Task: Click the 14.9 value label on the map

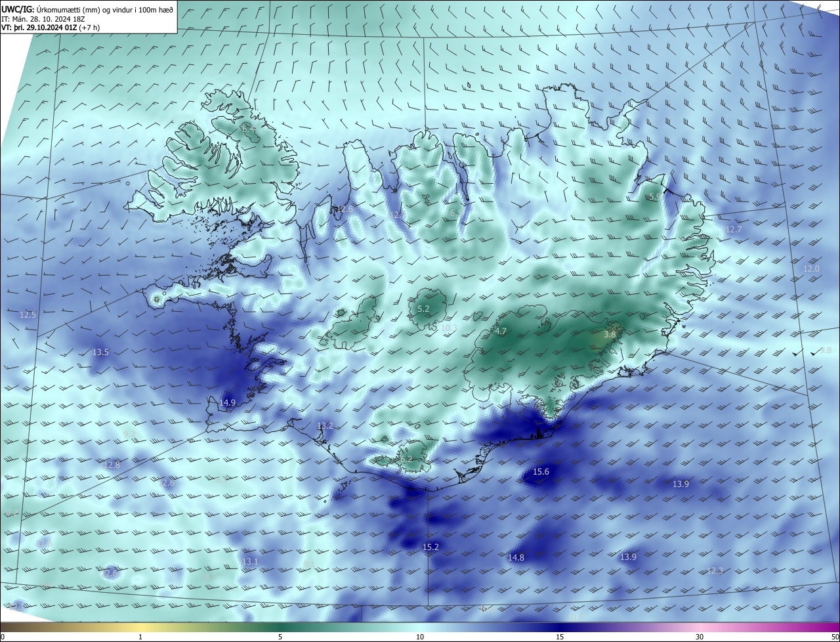Action: pyautogui.click(x=228, y=402)
